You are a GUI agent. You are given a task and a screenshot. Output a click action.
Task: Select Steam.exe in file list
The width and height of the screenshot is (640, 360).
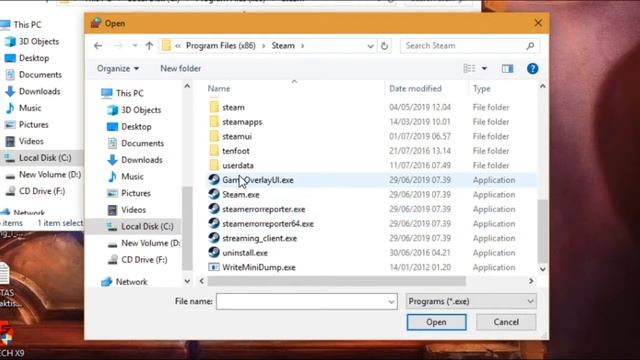(x=241, y=195)
